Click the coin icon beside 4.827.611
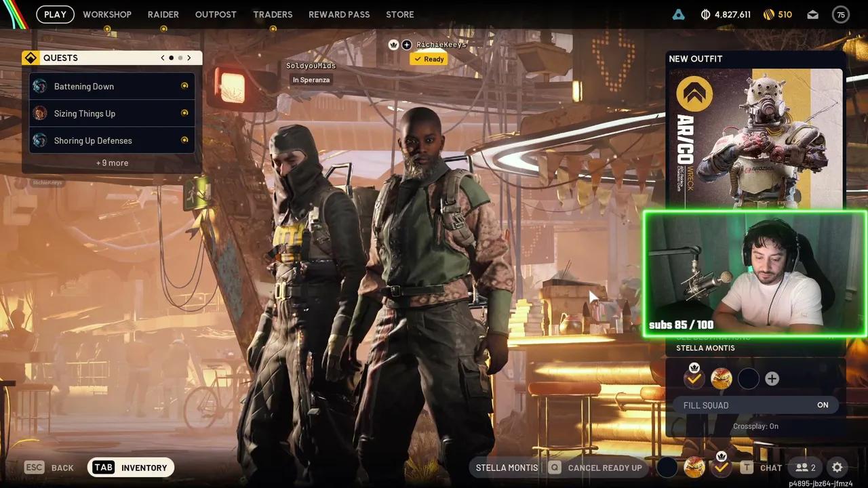 [x=705, y=14]
